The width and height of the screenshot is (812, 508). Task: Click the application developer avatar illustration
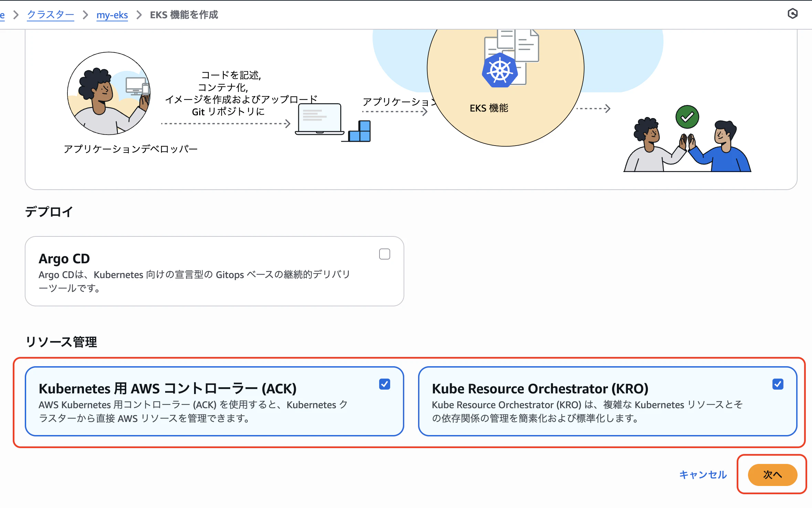pyautogui.click(x=108, y=94)
